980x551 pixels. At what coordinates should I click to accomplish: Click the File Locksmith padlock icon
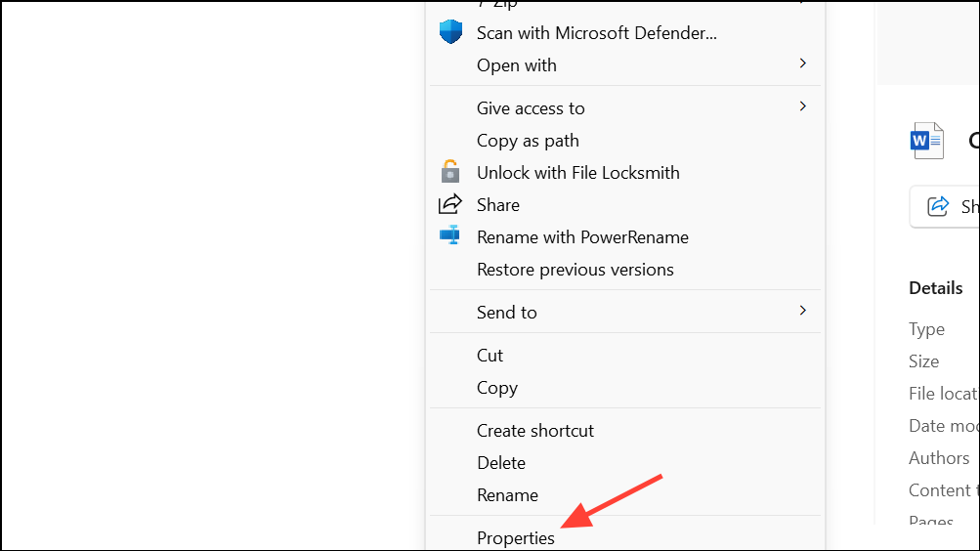tap(450, 172)
